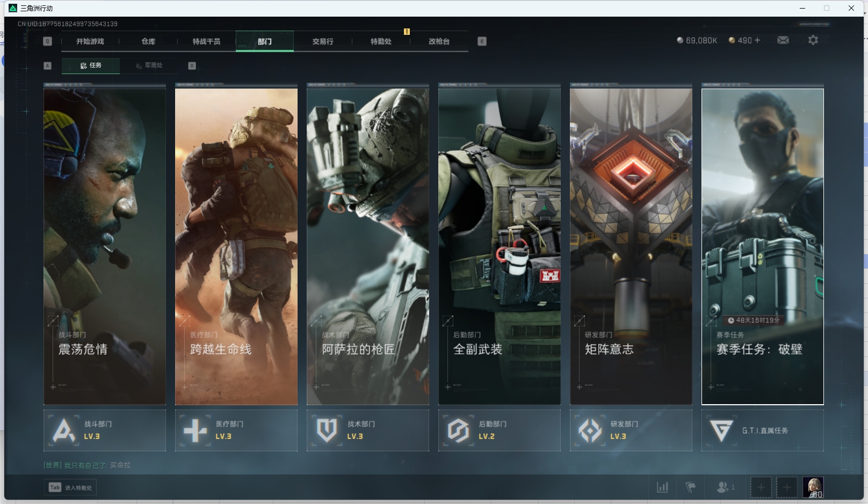Viewport: 868px width, 504px height.
Task: Click the 69,080K currency coin icon
Action: coord(680,40)
